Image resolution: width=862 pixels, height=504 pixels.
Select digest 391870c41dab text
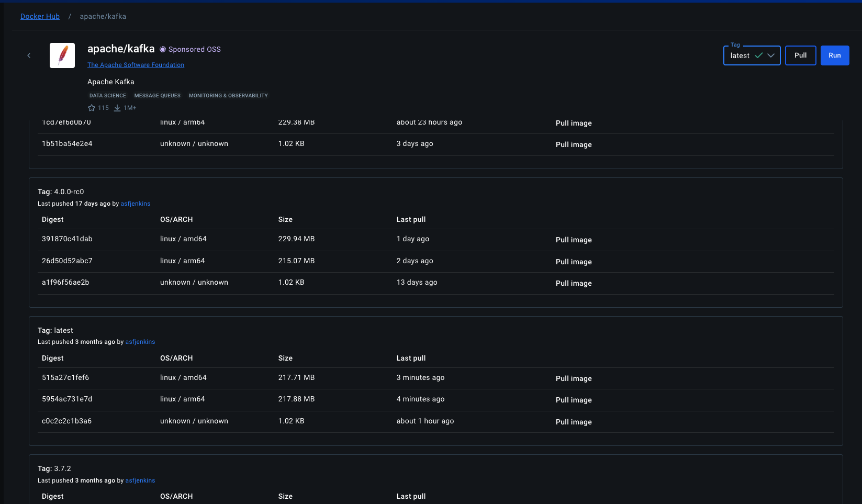(67, 239)
